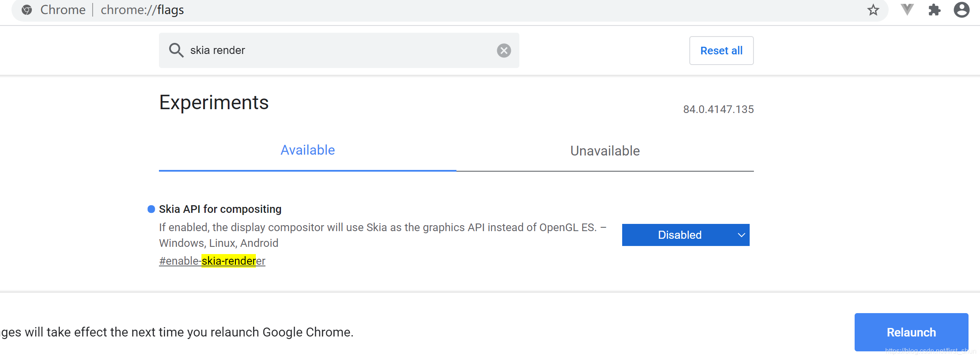Open the user profile avatar
Viewport: 980px width, 359px height.
[961, 10]
